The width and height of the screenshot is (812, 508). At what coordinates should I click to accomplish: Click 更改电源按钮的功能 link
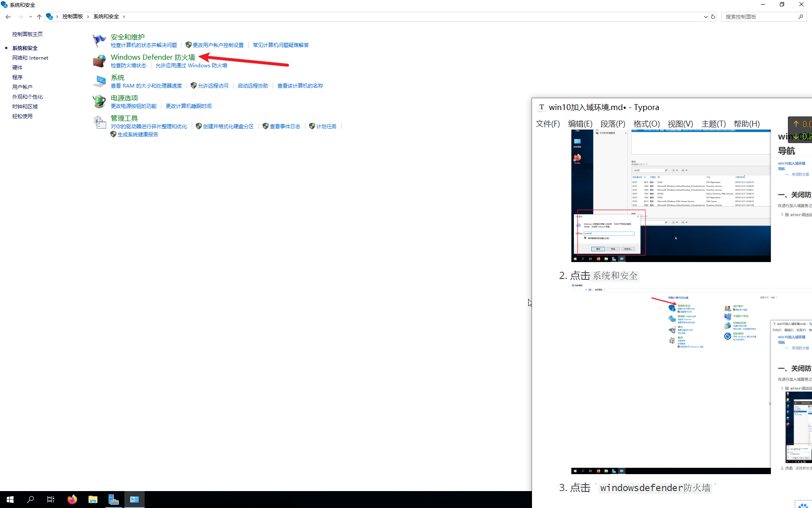134,106
